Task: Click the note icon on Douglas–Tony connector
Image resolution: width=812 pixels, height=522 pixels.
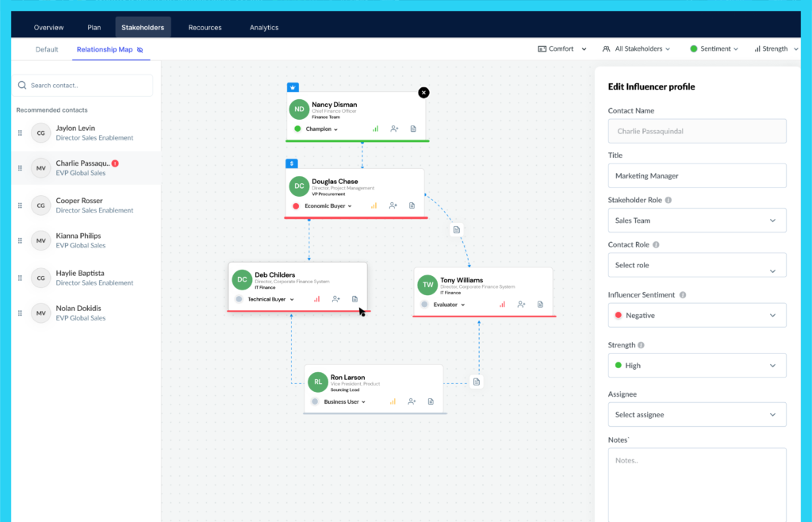Action: 456,229
